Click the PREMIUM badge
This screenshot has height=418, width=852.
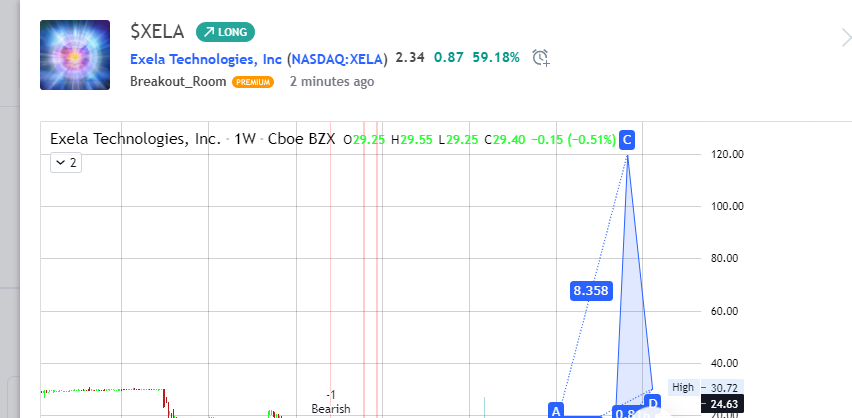253,82
